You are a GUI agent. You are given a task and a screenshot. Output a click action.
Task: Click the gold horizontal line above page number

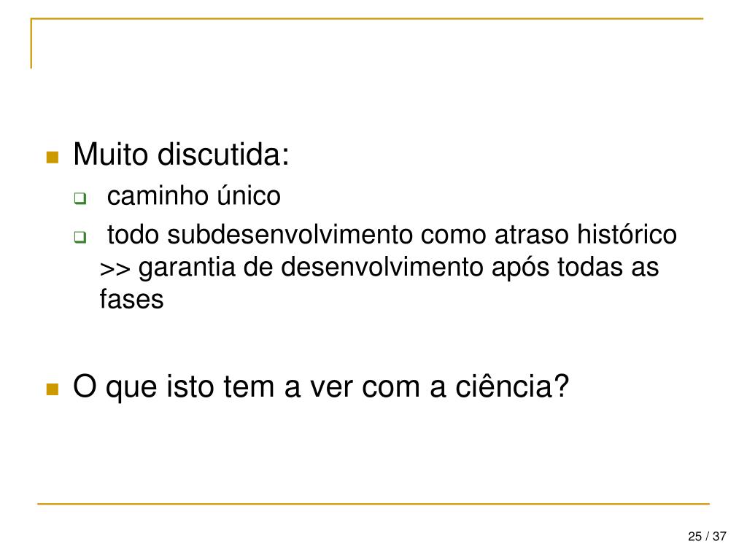pos(373,503)
